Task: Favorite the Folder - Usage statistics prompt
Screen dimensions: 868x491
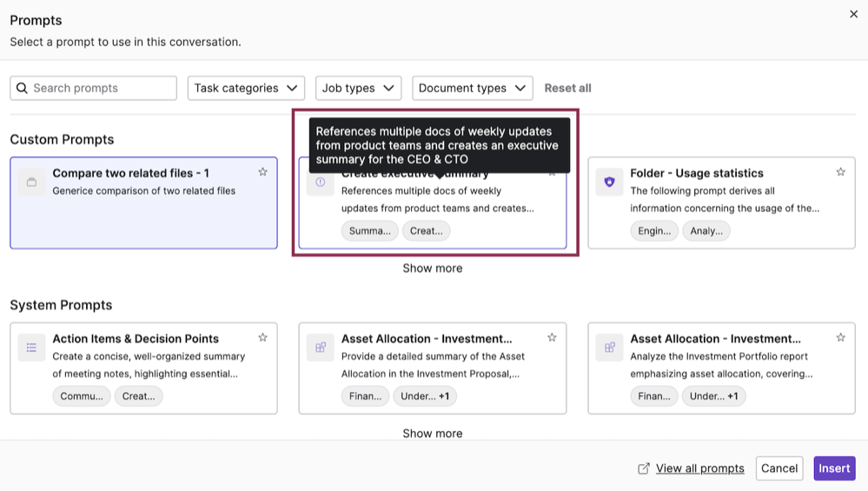Action: (840, 172)
